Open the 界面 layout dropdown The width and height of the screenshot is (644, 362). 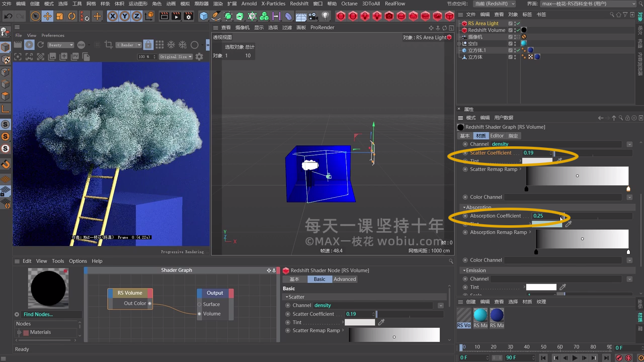pos(589,4)
